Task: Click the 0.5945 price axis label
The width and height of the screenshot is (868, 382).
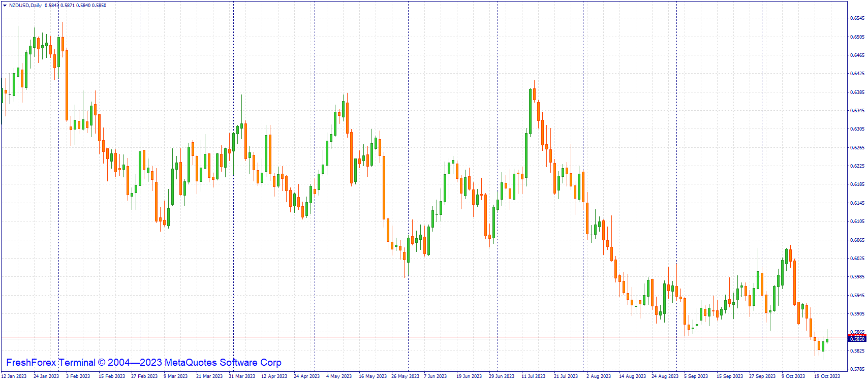Action: (x=858, y=295)
